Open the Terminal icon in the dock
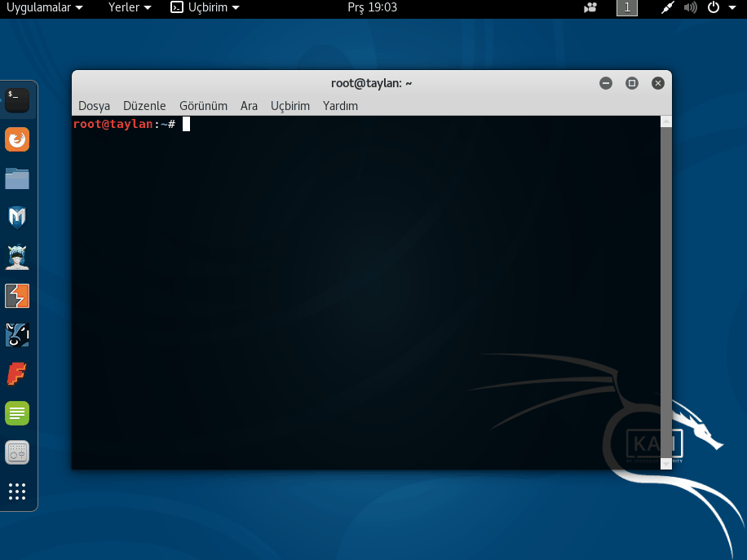Viewport: 747px width, 560px height. 17,100
